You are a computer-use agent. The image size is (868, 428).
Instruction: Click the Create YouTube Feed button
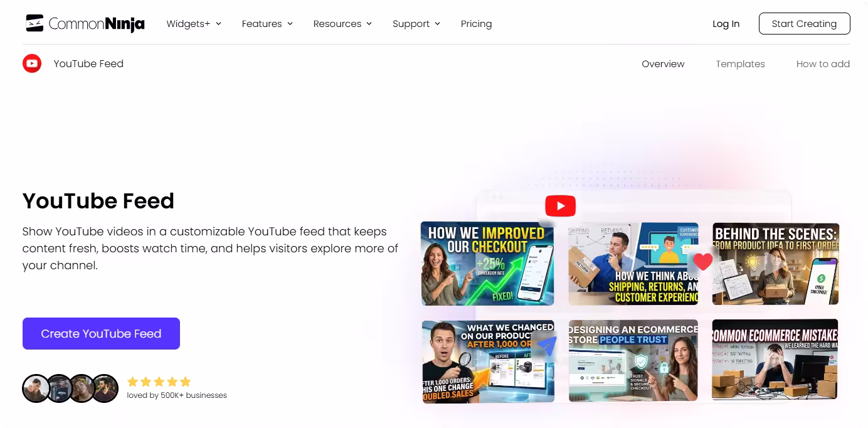(101, 333)
